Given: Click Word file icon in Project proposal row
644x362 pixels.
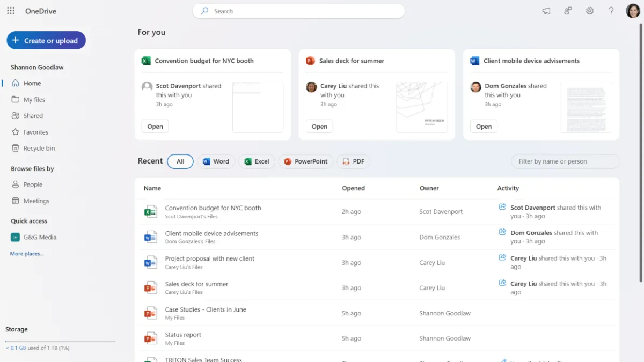Looking at the screenshot, I should pos(151,262).
